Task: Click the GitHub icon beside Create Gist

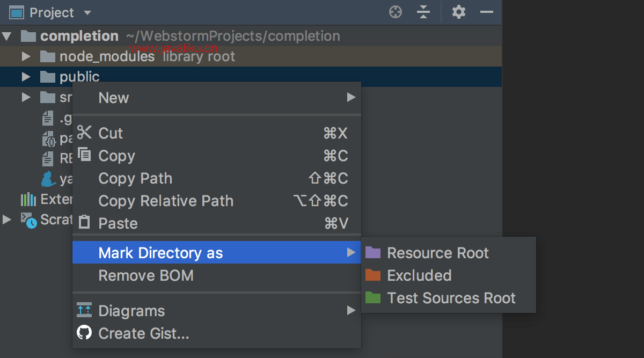Action: click(x=84, y=333)
